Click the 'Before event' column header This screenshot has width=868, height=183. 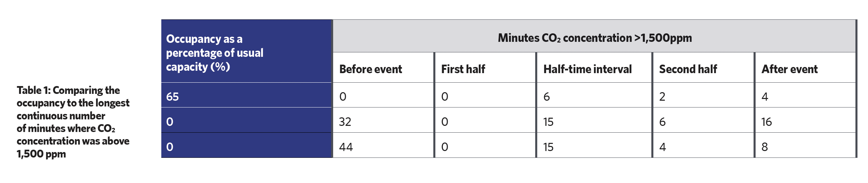[383, 67]
